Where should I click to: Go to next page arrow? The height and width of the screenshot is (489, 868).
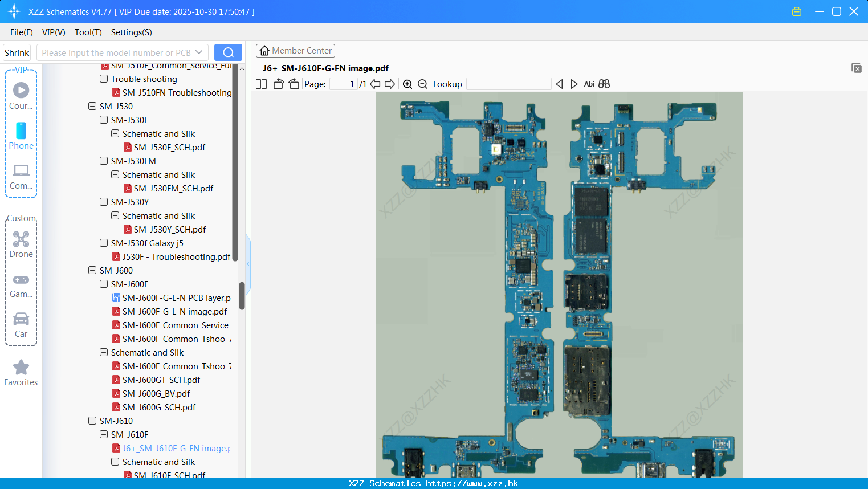coord(390,84)
